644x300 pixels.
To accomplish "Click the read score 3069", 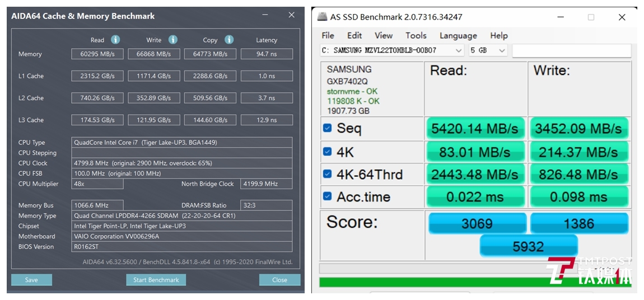I will (477, 224).
